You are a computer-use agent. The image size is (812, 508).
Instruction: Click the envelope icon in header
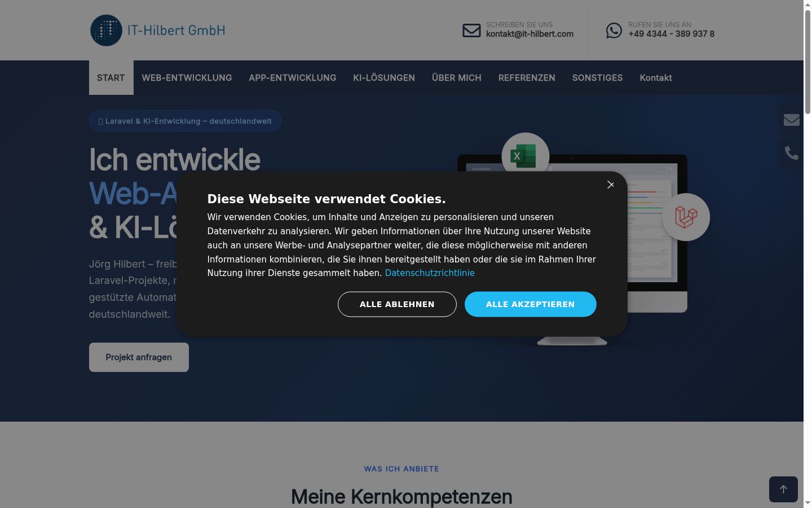(471, 30)
